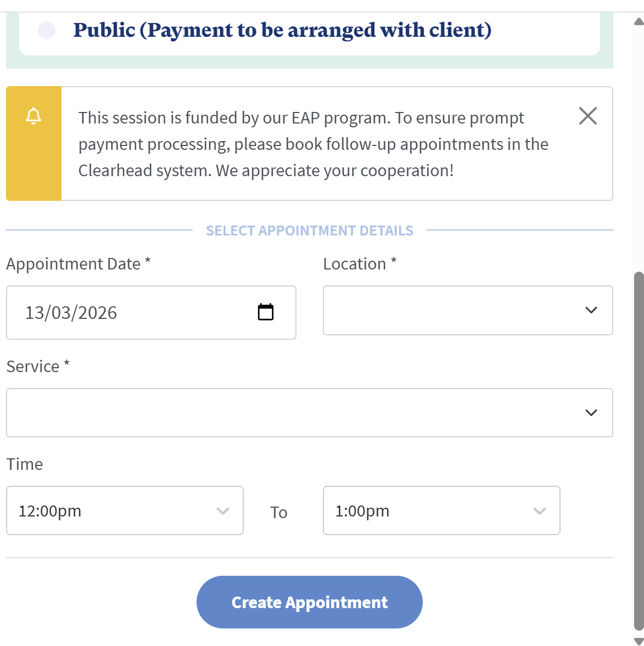Dismiss the EAP program notice
Viewport: 644px width, 646px height.
pos(587,116)
